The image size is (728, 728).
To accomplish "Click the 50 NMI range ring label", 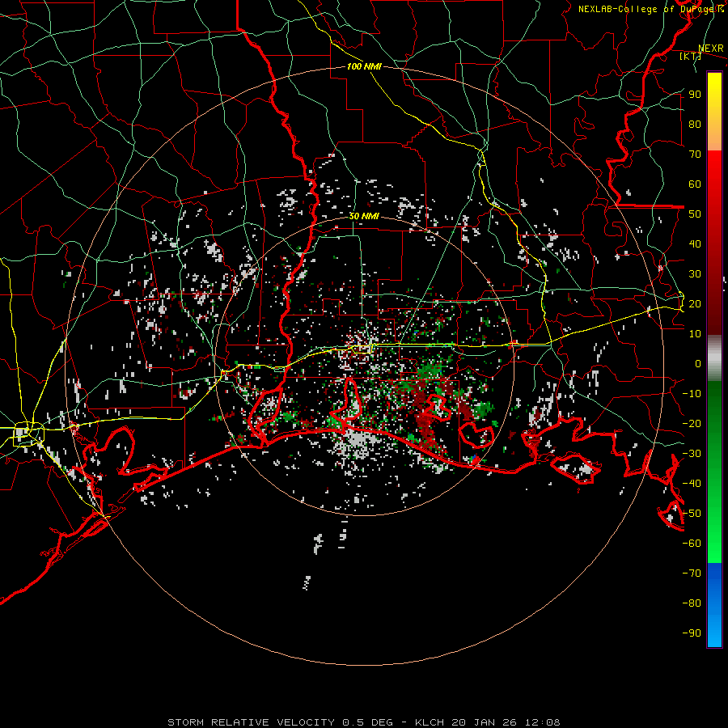I will pos(364,216).
